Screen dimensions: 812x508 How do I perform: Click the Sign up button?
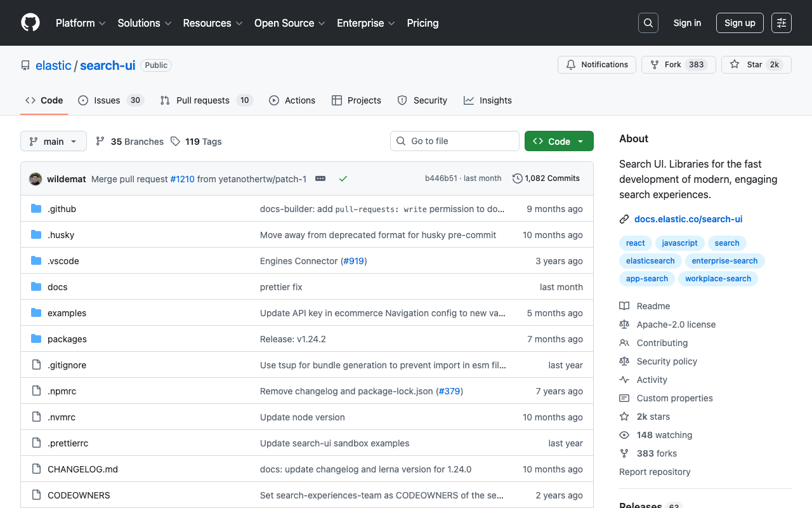coord(740,22)
